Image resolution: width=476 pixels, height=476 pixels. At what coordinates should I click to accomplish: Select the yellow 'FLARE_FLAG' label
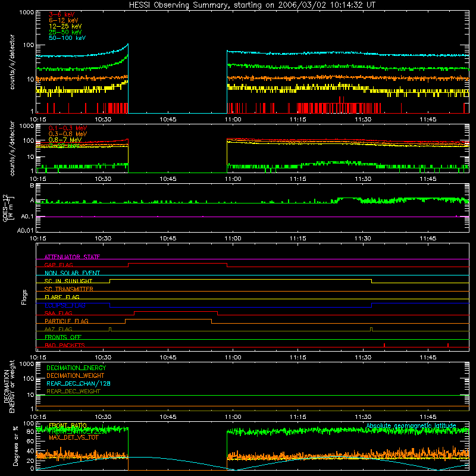pyautogui.click(x=62, y=297)
